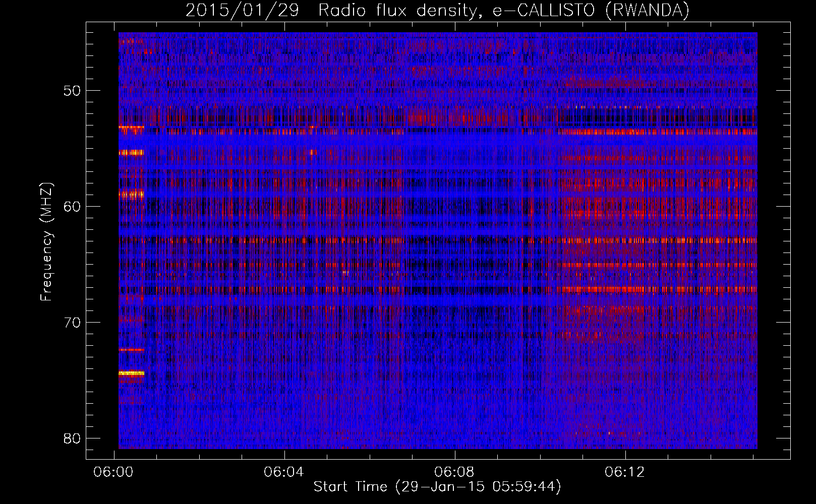Click the 60 MHz frequency tick label
The width and height of the screenshot is (816, 504).
72,207
